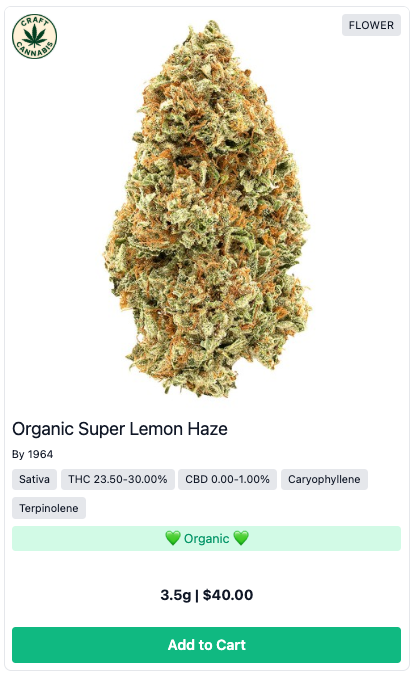
Task: Click the Organic label text in banner
Action: [x=207, y=539]
